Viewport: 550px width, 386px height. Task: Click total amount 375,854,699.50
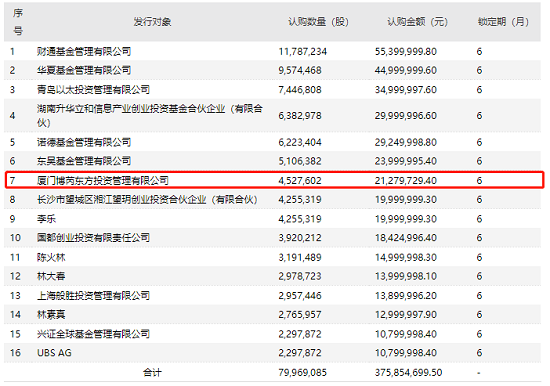click(409, 372)
